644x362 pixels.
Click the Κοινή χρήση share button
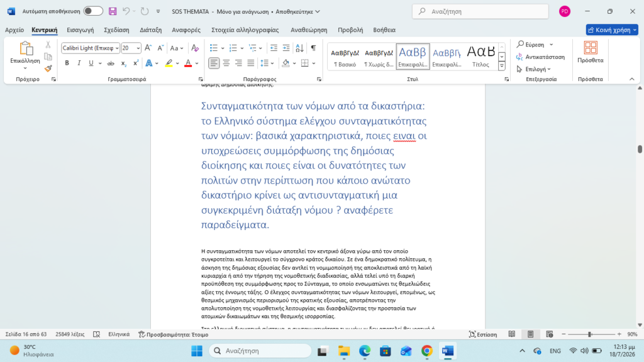click(x=612, y=30)
